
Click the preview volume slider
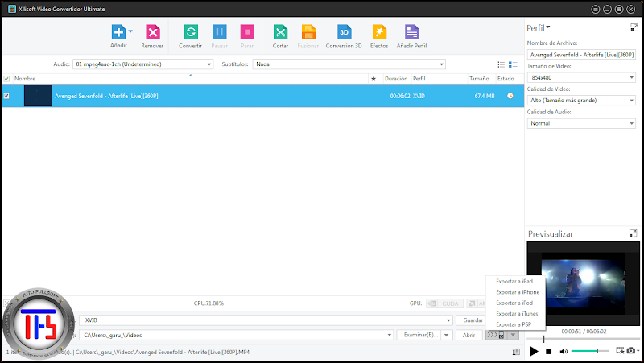(590, 351)
